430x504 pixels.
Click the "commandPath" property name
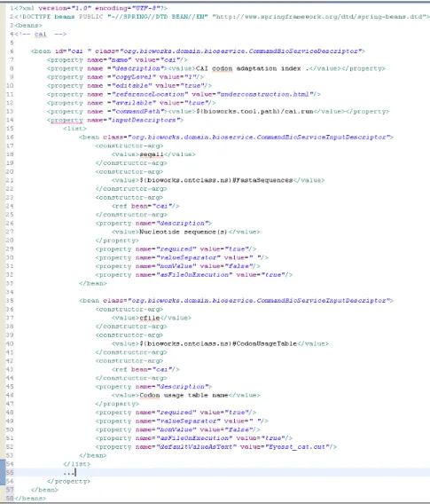pyautogui.click(x=137, y=112)
